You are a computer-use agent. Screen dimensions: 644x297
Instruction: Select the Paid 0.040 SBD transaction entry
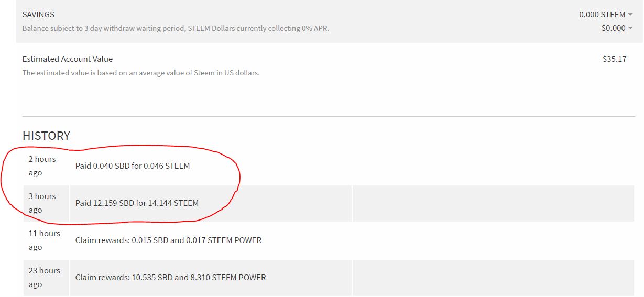click(133, 166)
